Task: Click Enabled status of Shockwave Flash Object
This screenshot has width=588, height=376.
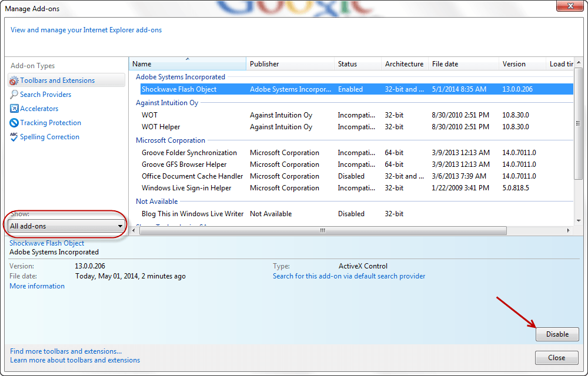Action: 350,89
